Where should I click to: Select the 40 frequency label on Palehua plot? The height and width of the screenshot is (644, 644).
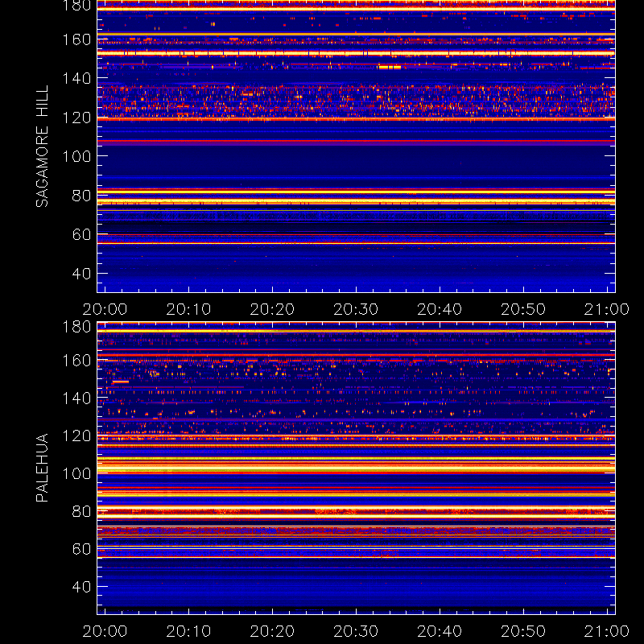click(x=81, y=587)
